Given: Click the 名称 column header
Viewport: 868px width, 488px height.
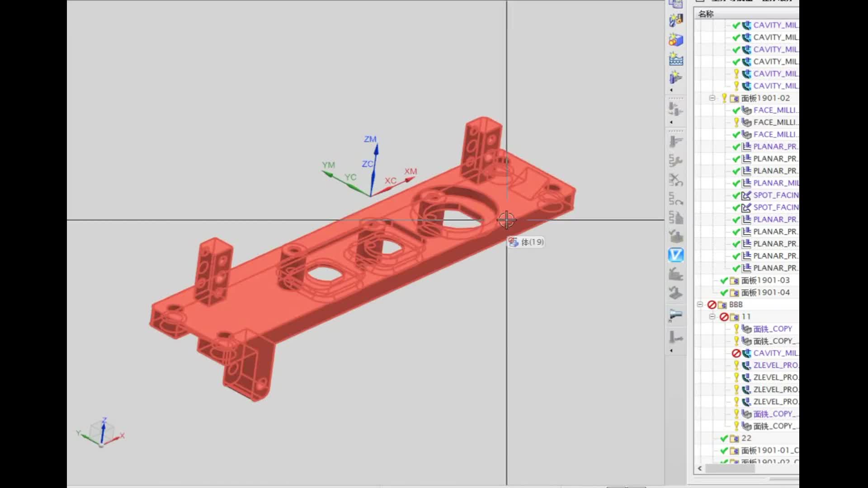Looking at the screenshot, I should coord(747,14).
